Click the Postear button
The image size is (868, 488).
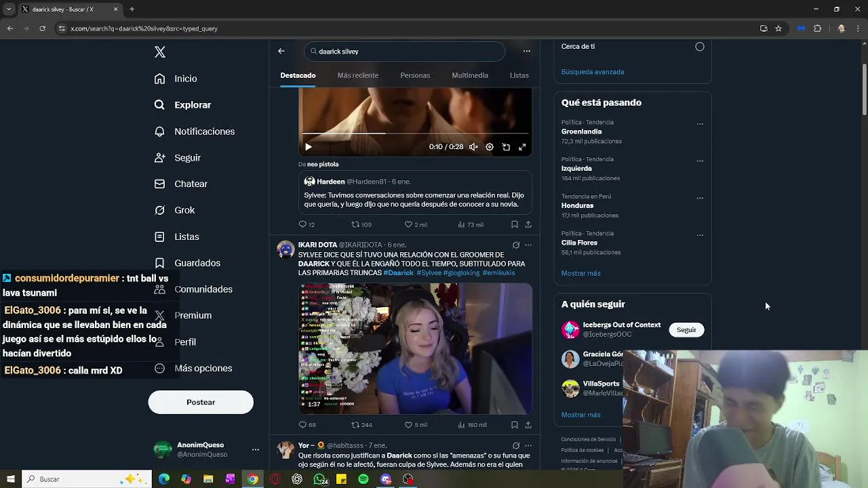point(201,402)
